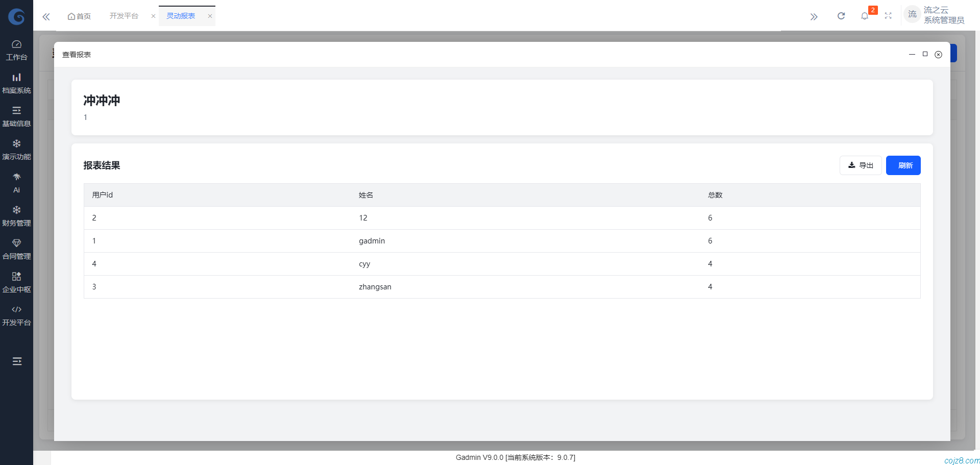This screenshot has height=465, width=980.
Task: Open the Ai sidebar module
Action: coord(16,183)
